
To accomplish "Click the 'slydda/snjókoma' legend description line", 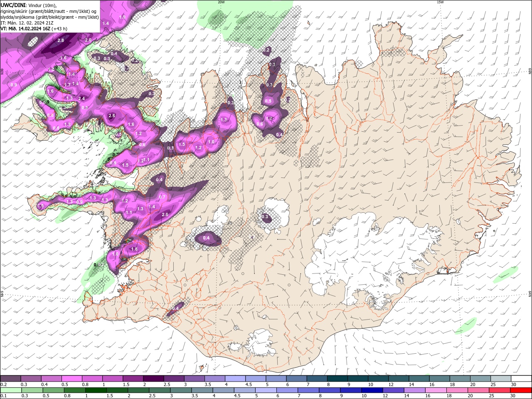I will coord(49,17).
